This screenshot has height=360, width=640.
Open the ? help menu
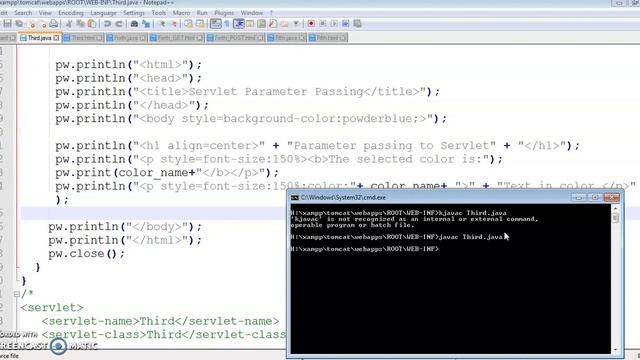pos(271,13)
